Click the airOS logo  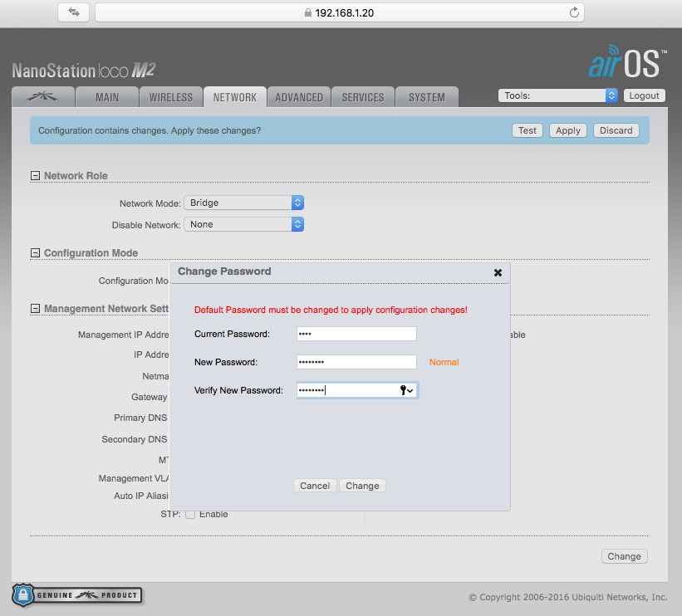pyautogui.click(x=627, y=62)
